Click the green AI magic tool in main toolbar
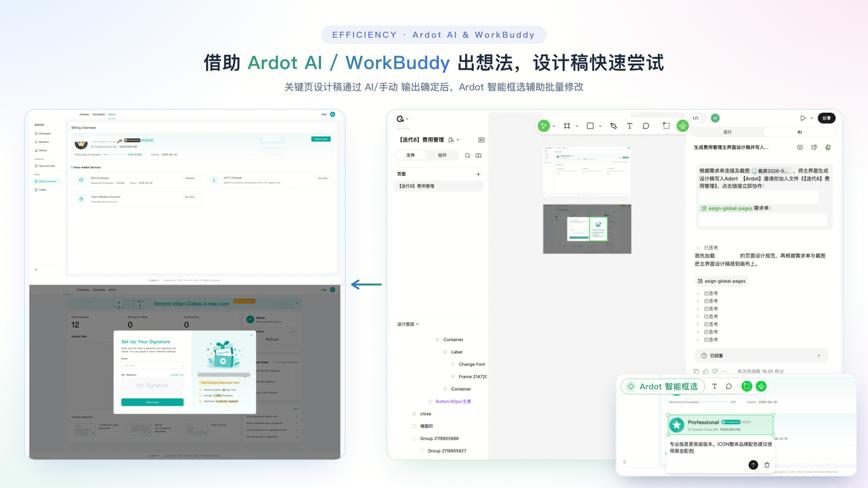Screen dimensions: 868x488 [x=683, y=126]
